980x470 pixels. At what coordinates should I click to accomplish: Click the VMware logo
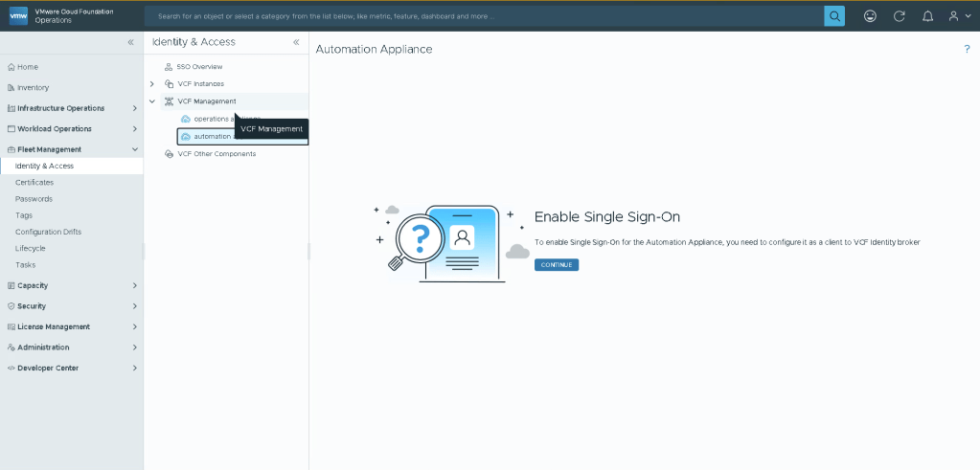(x=18, y=16)
